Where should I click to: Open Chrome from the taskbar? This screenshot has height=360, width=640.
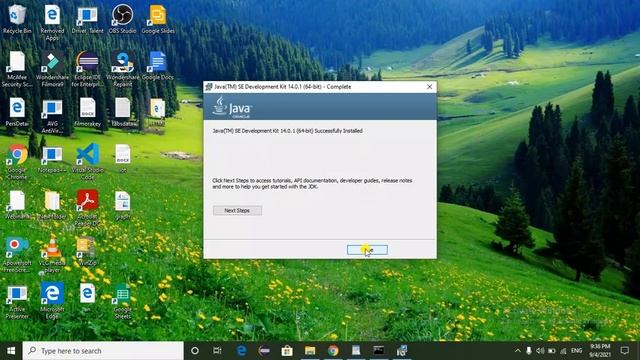(x=333, y=351)
